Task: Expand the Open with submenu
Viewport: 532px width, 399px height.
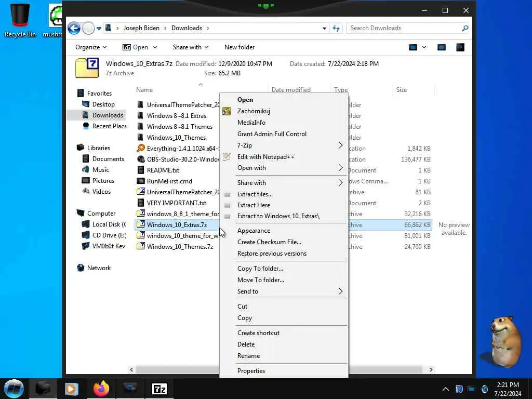Action: coord(284,168)
